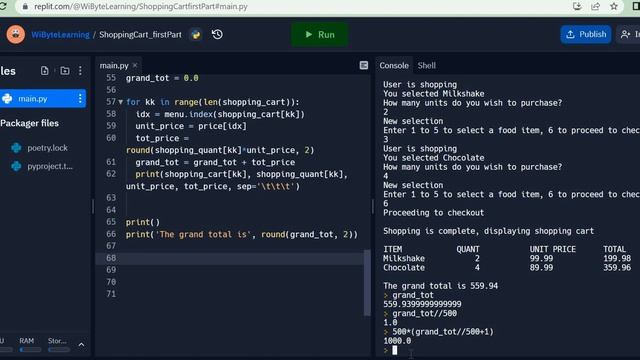The height and width of the screenshot is (360, 640).
Task: Expand the resources panel chevron
Action: click(x=81, y=345)
